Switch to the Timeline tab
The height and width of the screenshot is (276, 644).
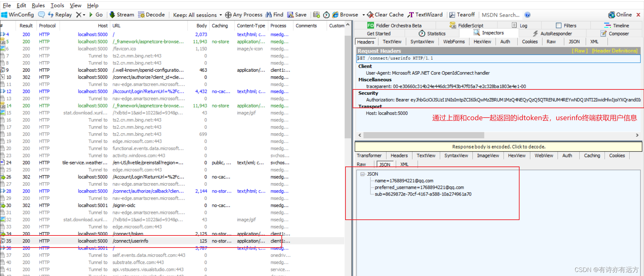point(616,25)
